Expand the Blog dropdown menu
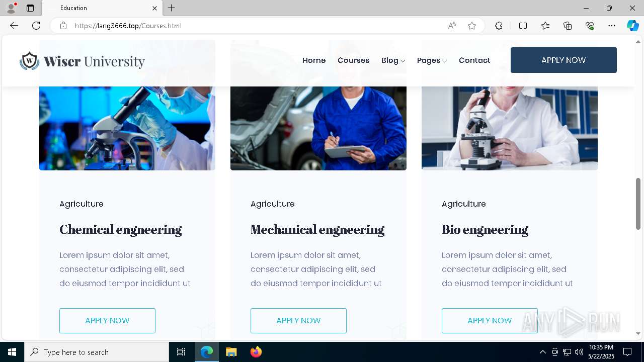The width and height of the screenshot is (644, 362). pos(393,60)
